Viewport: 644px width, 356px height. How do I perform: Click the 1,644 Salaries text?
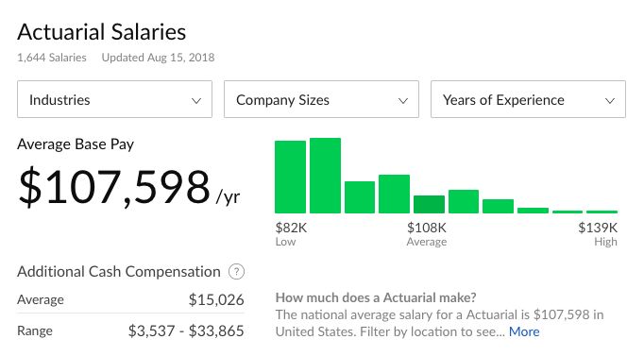[52, 58]
